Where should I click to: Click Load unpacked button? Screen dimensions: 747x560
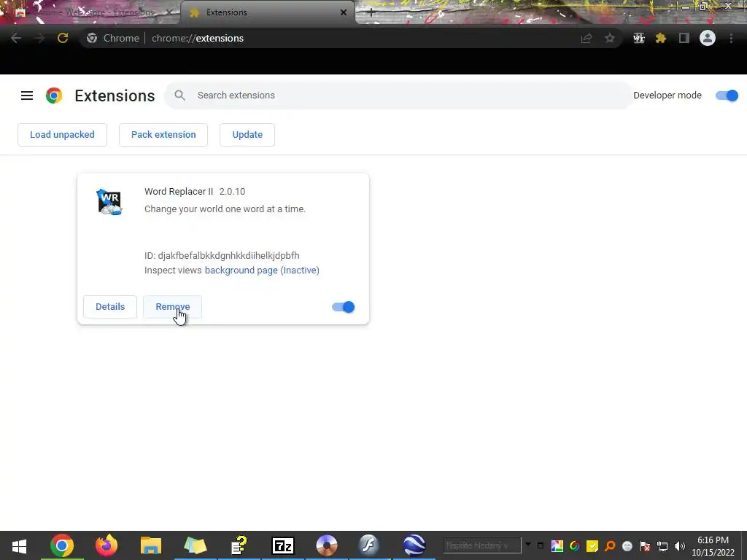click(x=63, y=135)
